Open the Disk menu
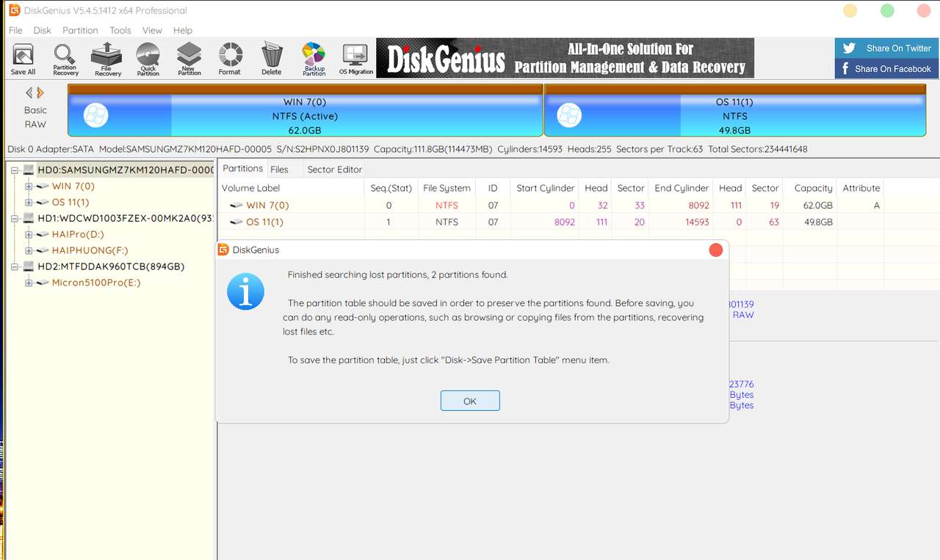The height and width of the screenshot is (560, 940). pyautogui.click(x=42, y=30)
